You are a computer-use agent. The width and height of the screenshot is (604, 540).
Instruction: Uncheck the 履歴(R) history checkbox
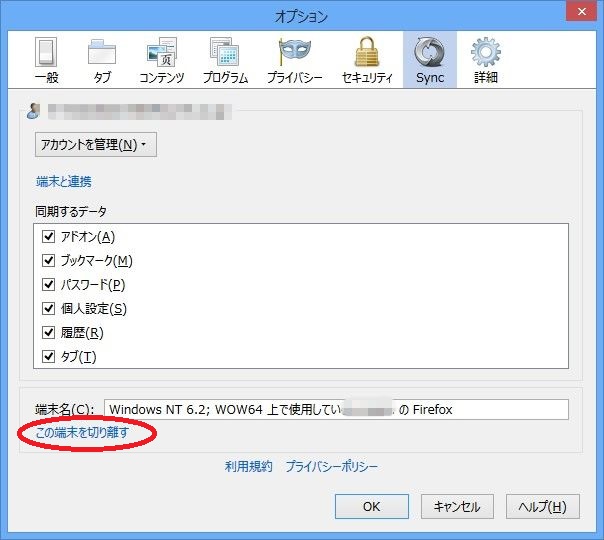(48, 333)
